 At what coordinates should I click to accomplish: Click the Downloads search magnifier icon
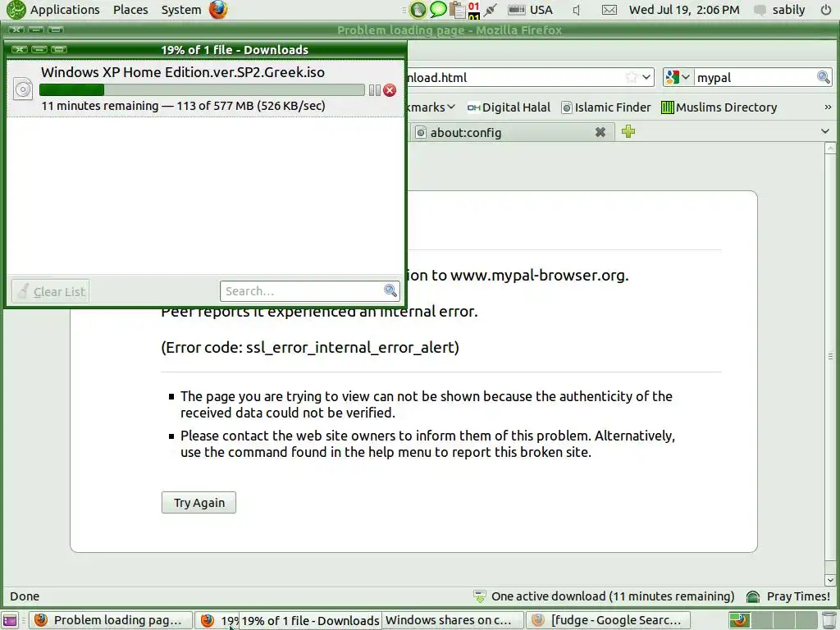click(390, 290)
